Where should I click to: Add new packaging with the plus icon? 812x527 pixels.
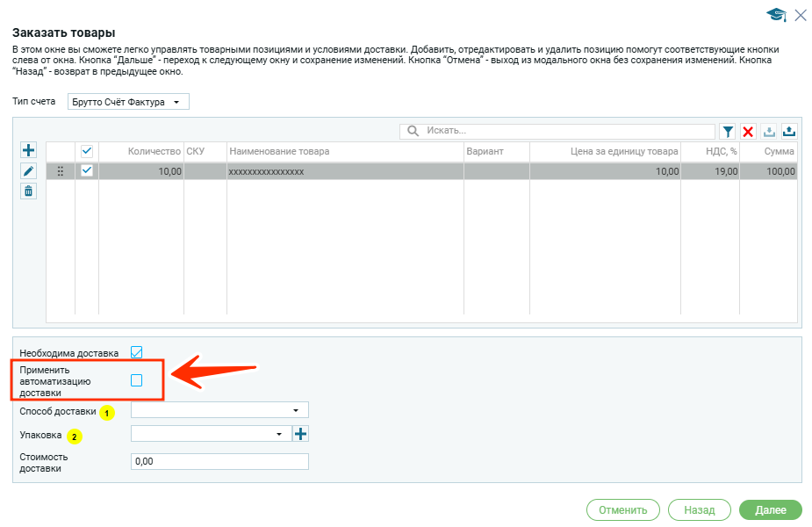tap(301, 434)
